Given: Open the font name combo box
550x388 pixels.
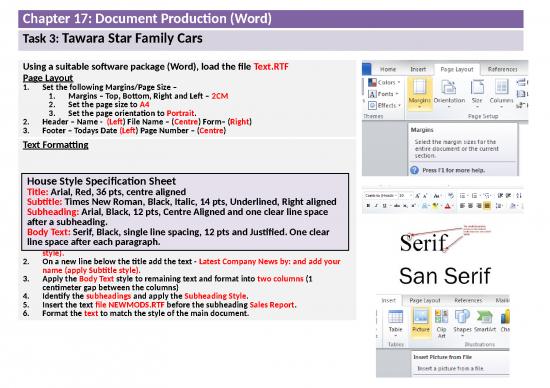Looking at the screenshot, I should pyautogui.click(x=381, y=195).
